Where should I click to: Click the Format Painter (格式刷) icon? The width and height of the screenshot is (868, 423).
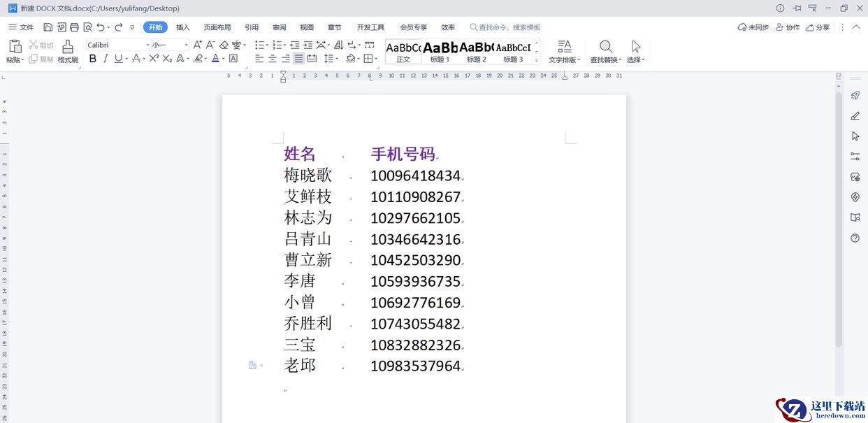tap(68, 50)
